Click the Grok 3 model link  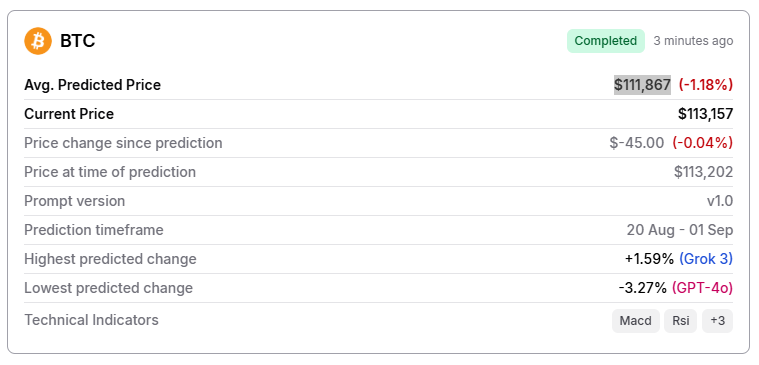(706, 259)
